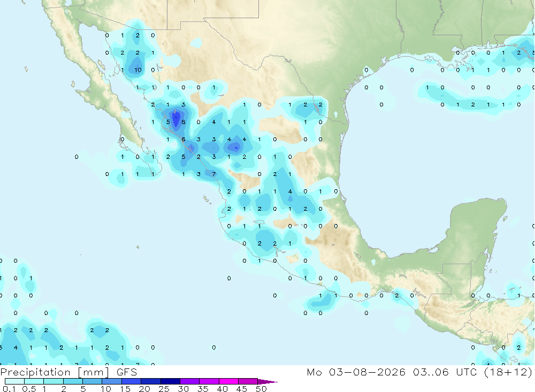535x392 pixels.
Task: Click the 30–35 mm violet legend swatch
Action: click(190, 381)
